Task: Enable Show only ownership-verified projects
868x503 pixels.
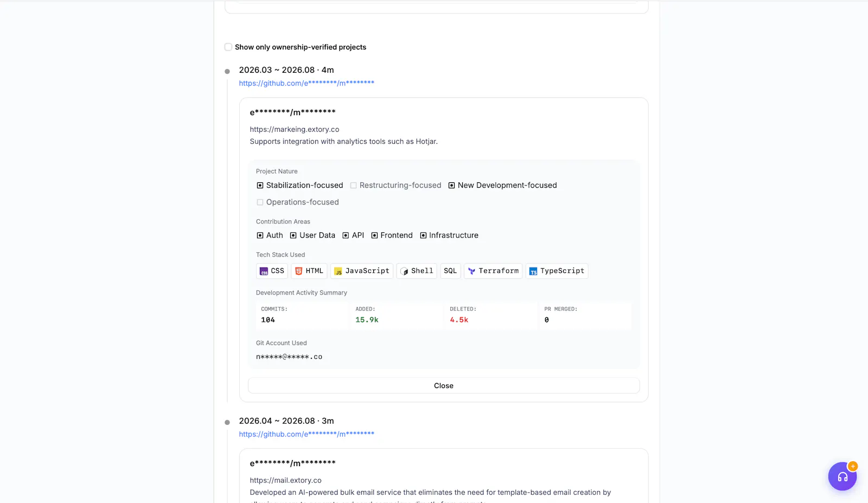Action: click(228, 47)
